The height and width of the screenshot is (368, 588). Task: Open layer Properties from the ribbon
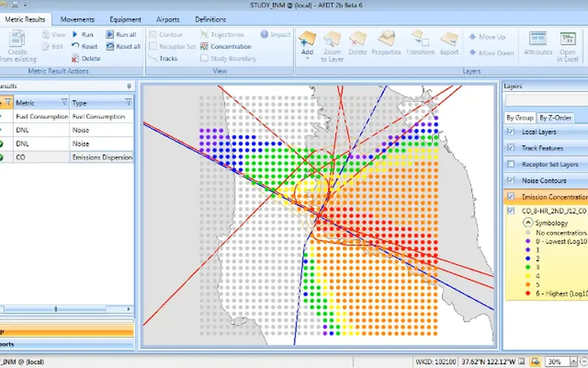click(x=386, y=41)
